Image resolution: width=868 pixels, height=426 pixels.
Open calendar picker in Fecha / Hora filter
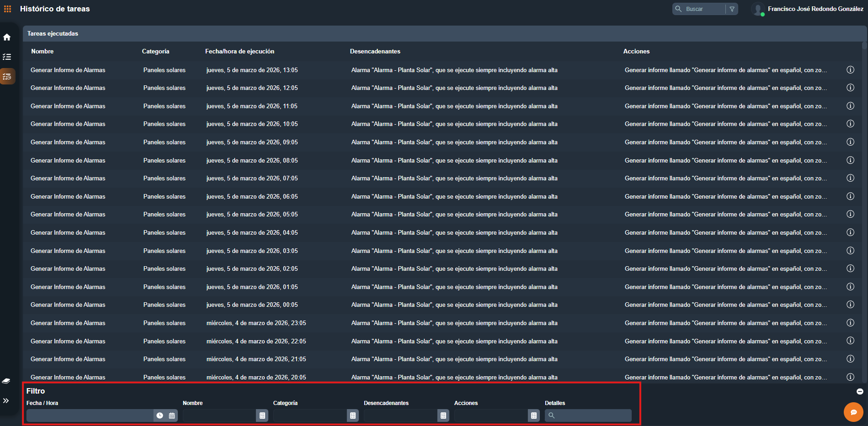tap(172, 415)
